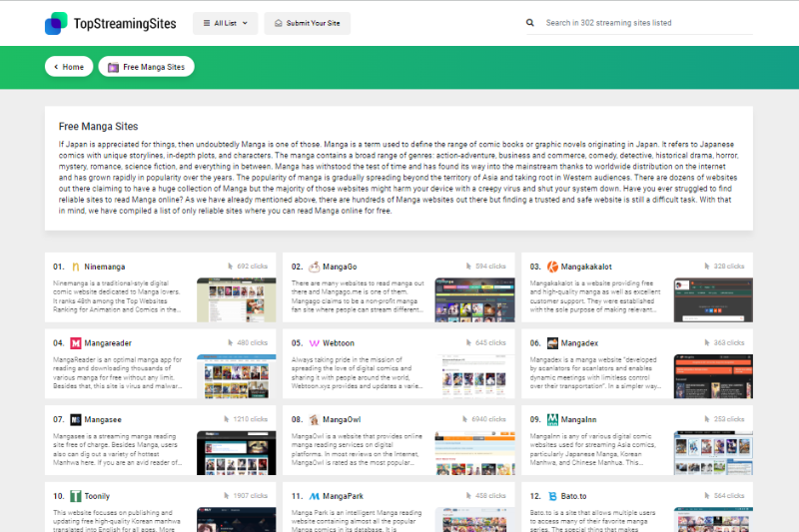Open the Mangareader site thumbnail

pyautogui.click(x=237, y=376)
